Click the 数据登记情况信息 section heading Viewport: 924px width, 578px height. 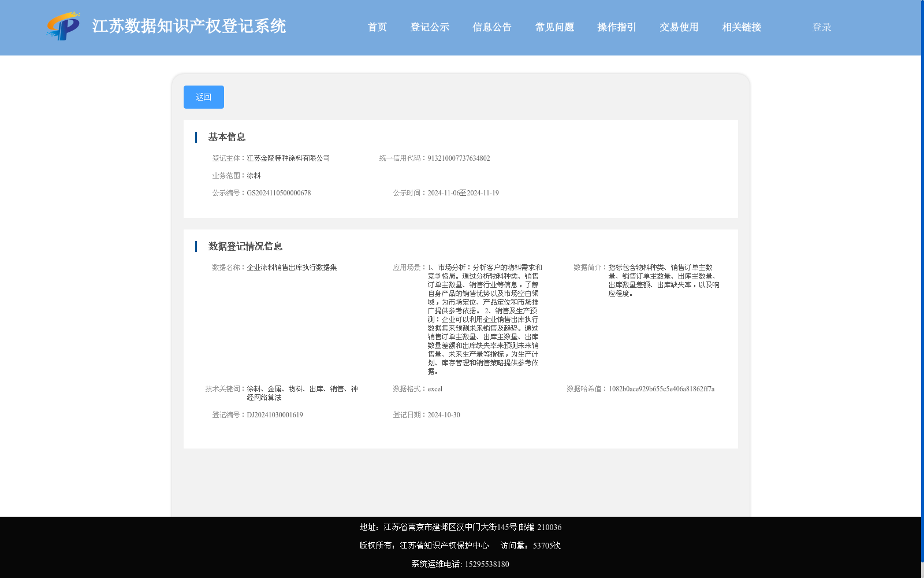coord(245,246)
